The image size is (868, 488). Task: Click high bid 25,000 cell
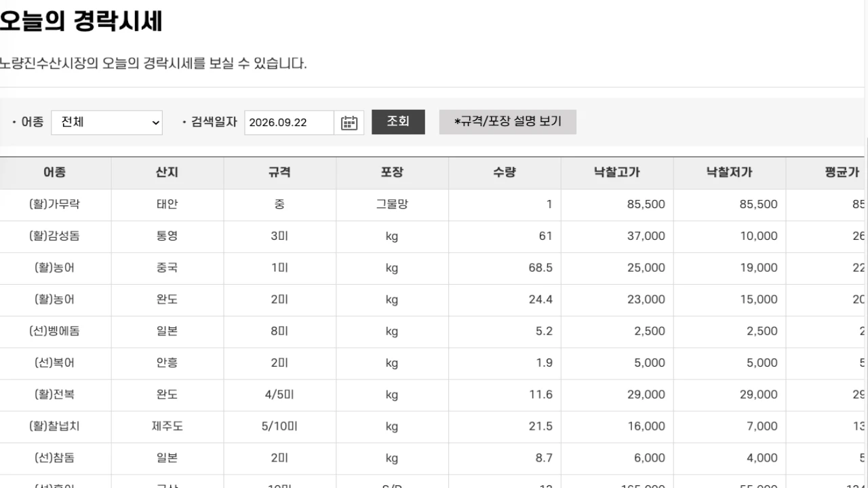[x=617, y=268]
